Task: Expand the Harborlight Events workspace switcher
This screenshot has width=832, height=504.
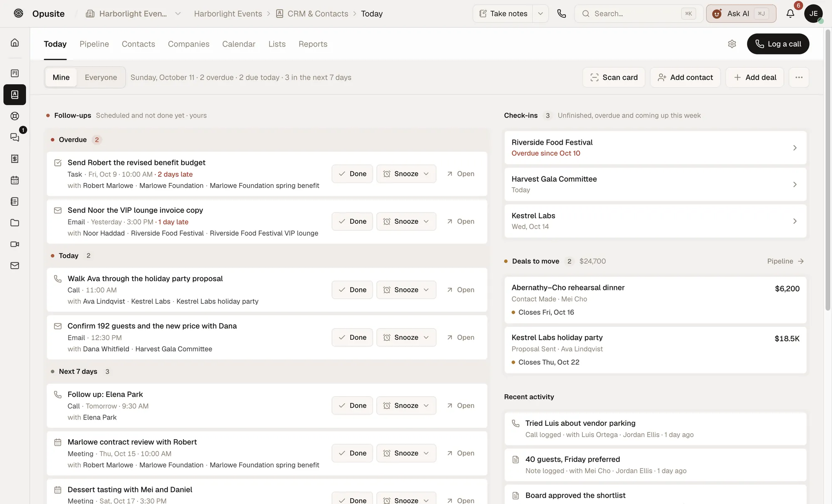Action: [134, 13]
